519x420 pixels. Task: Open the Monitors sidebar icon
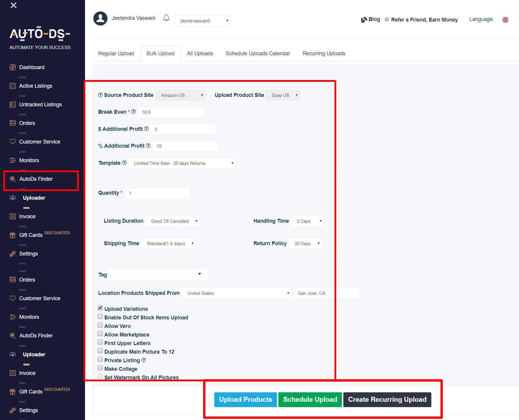pos(13,160)
